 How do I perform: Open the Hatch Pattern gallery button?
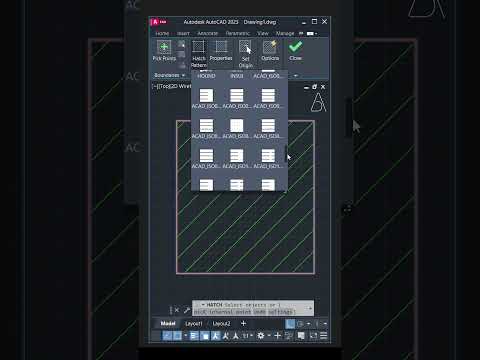199,54
